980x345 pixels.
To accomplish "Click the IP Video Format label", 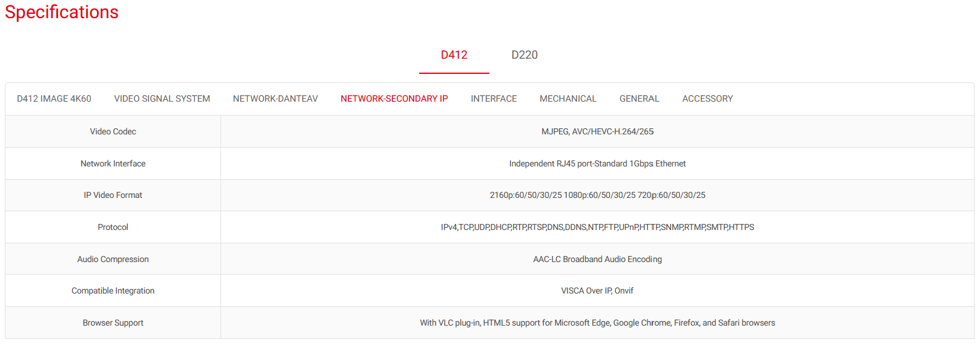I will coord(113,195).
